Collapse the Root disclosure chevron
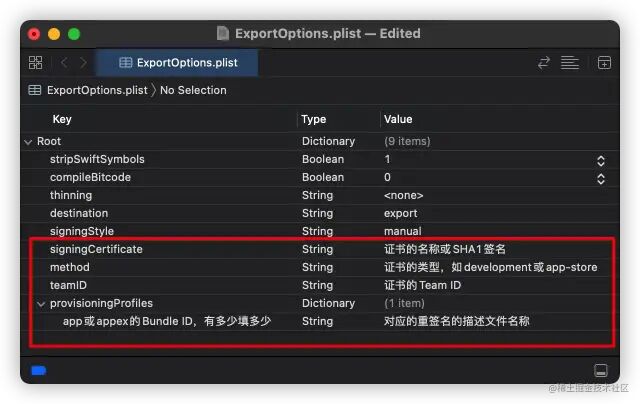640x404 pixels. pyautogui.click(x=28, y=142)
